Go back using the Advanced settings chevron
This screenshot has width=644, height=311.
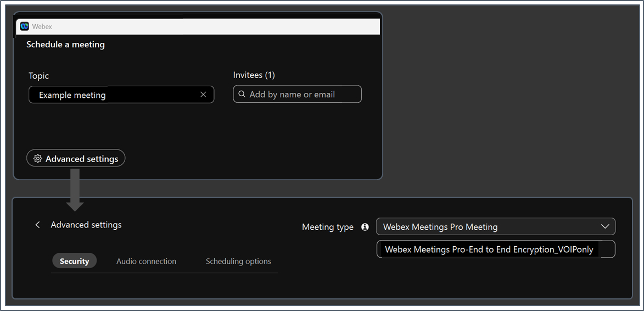38,225
